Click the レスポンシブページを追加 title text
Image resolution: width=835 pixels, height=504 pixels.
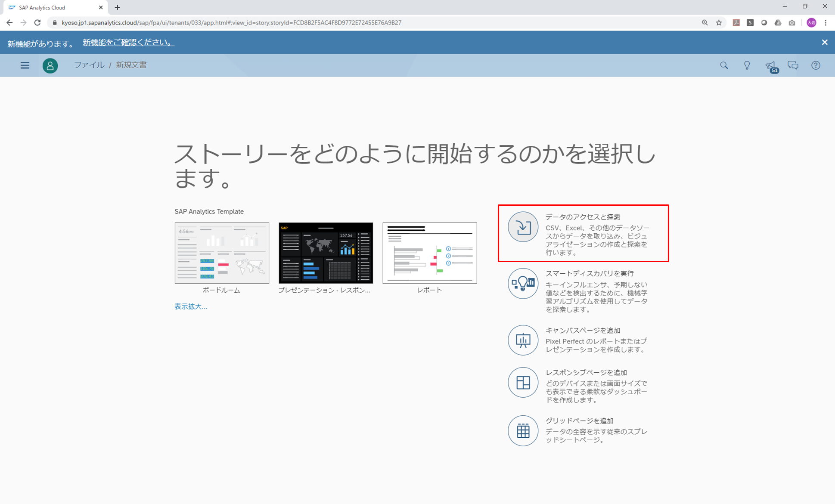pos(586,373)
